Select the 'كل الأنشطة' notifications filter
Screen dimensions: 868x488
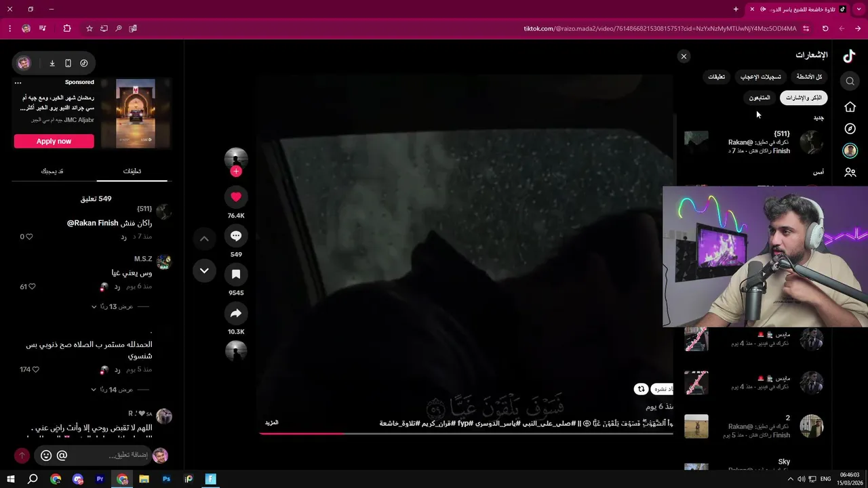click(x=809, y=77)
